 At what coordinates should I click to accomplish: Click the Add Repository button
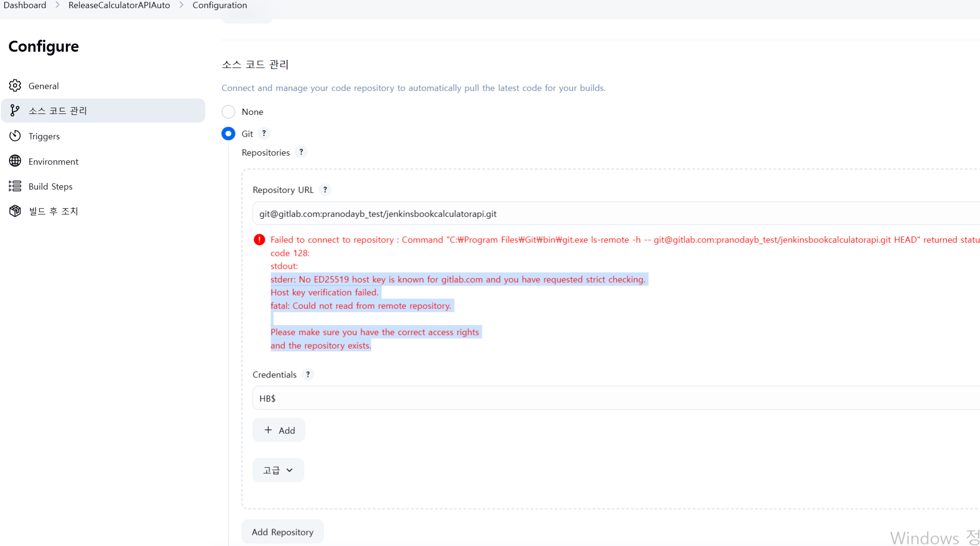pos(282,532)
